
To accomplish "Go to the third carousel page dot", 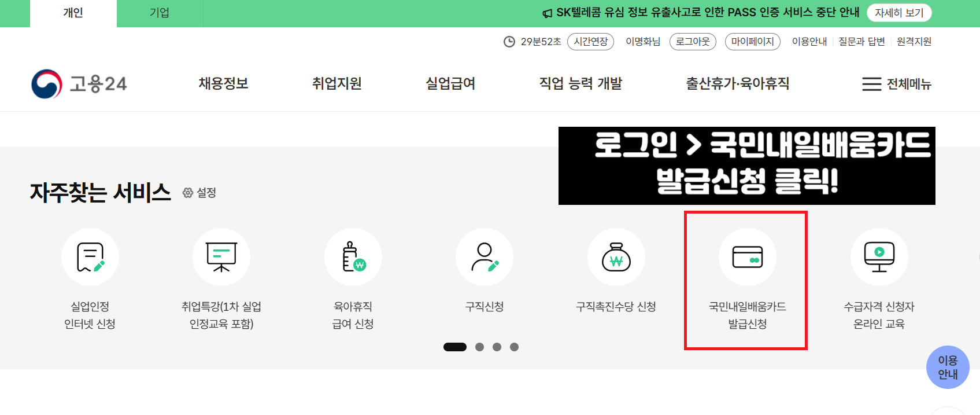I will pyautogui.click(x=497, y=347).
